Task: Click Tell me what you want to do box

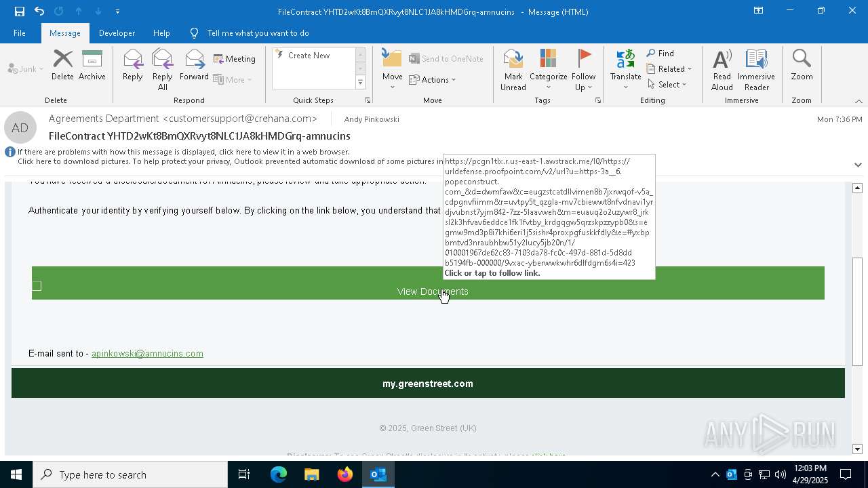Action: point(258,33)
